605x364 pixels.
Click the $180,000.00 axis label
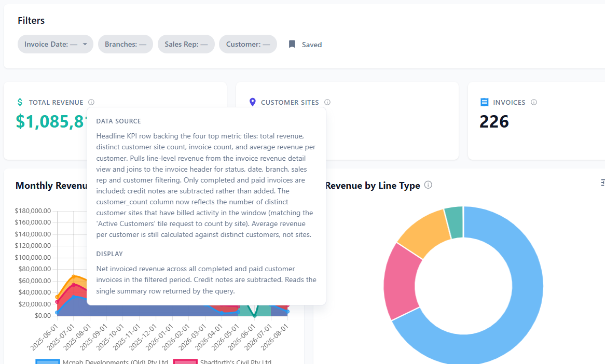tap(33, 211)
